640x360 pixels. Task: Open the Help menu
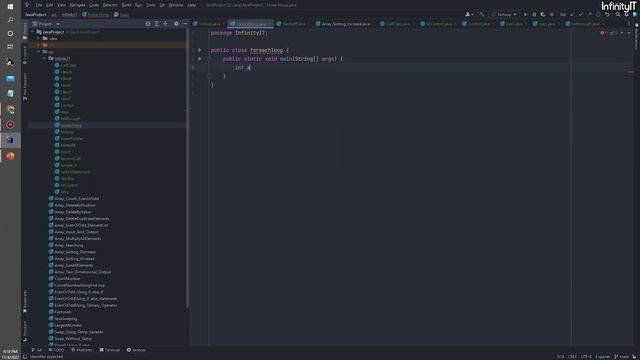click(192, 5)
